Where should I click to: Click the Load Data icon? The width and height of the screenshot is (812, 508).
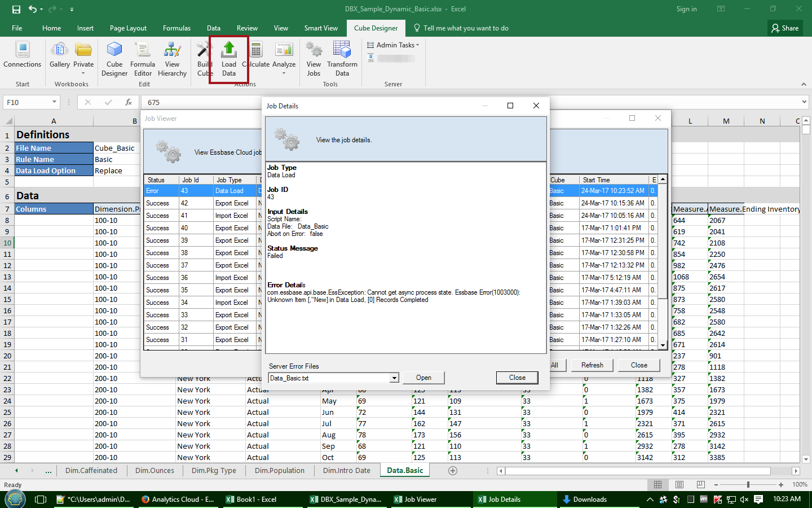(x=229, y=59)
